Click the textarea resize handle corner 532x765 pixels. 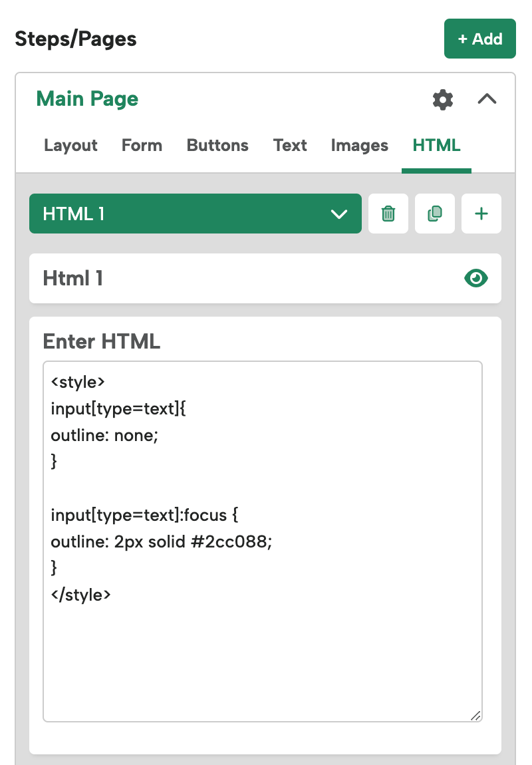click(x=476, y=716)
